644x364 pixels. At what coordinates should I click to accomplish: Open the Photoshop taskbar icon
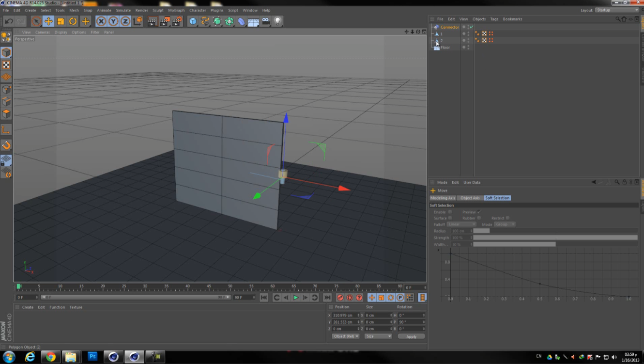click(92, 357)
